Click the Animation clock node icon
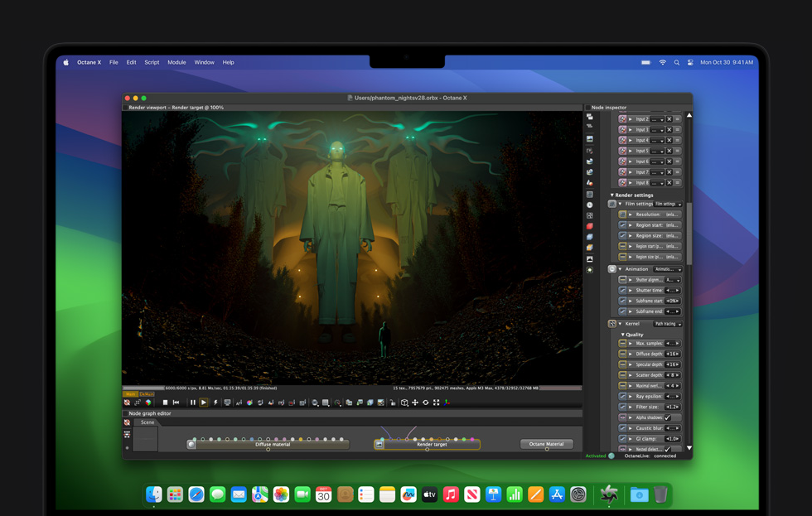 [x=612, y=269]
